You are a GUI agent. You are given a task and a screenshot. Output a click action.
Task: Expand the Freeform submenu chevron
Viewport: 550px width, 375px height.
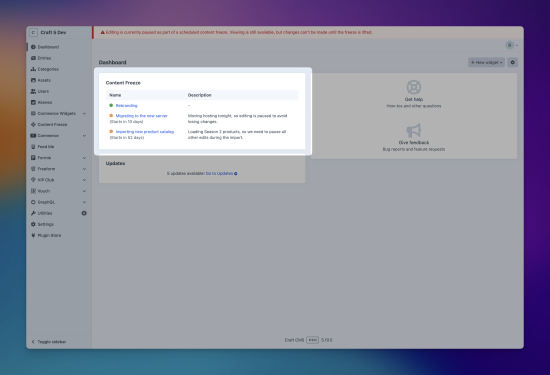pyautogui.click(x=84, y=169)
